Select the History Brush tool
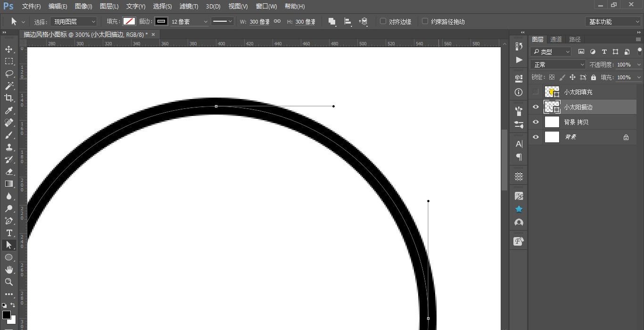The image size is (644, 330). pyautogui.click(x=8, y=159)
